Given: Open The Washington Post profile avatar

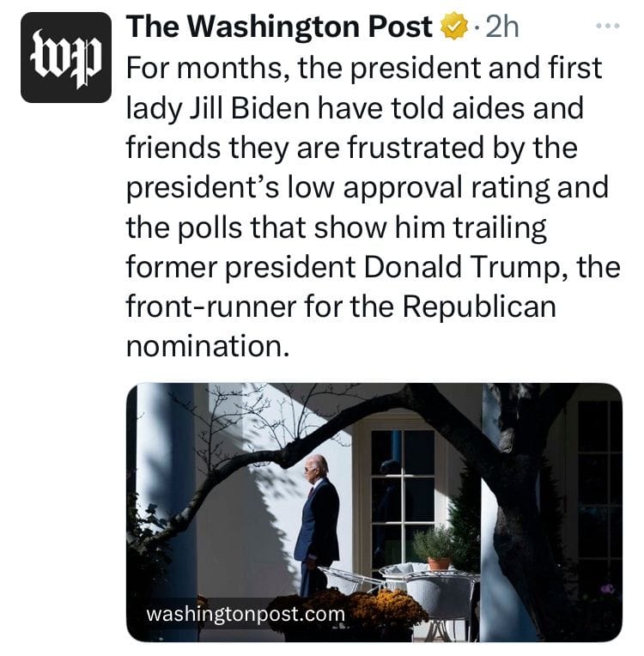Looking at the screenshot, I should point(66,58).
